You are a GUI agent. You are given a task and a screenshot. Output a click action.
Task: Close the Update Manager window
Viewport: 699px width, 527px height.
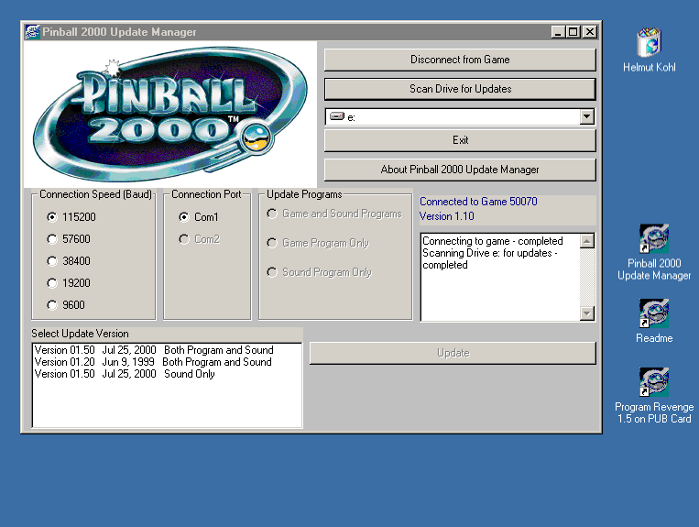pyautogui.click(x=589, y=32)
